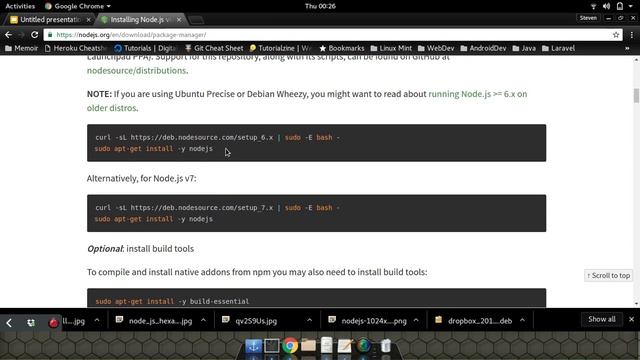Click the battery status icon
The height and width of the screenshot is (360, 640).
(620, 6)
